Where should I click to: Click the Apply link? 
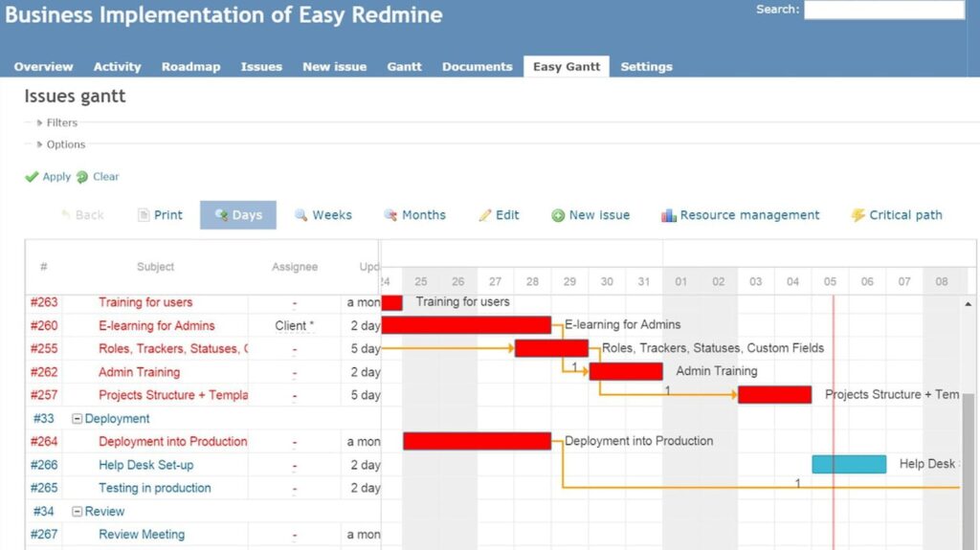point(56,177)
